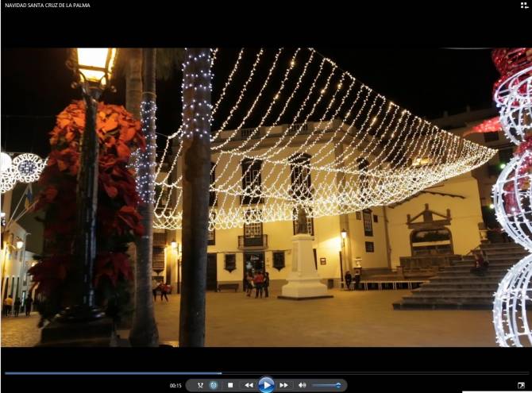
Task: Seek forward by clicking the unplayed seek bar
Action: coord(373,372)
